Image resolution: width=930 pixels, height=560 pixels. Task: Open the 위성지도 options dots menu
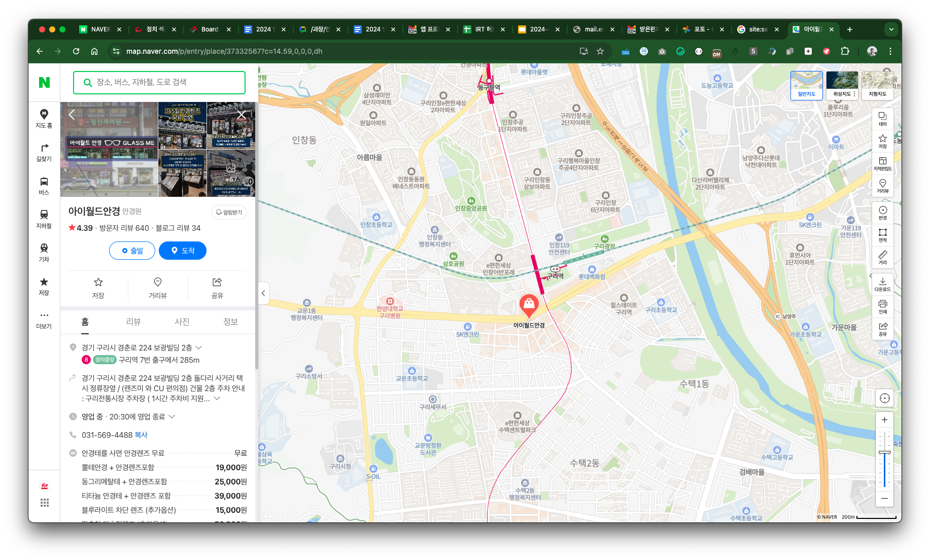pos(855,94)
